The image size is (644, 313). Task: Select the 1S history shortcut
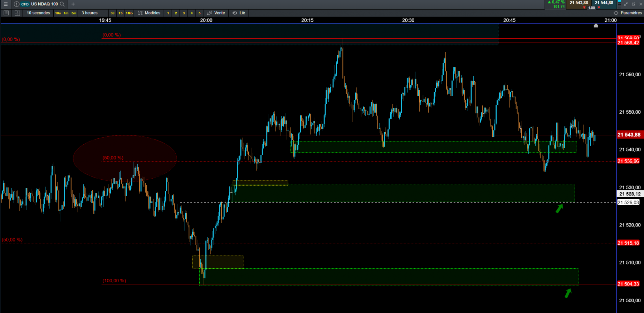click(x=121, y=13)
